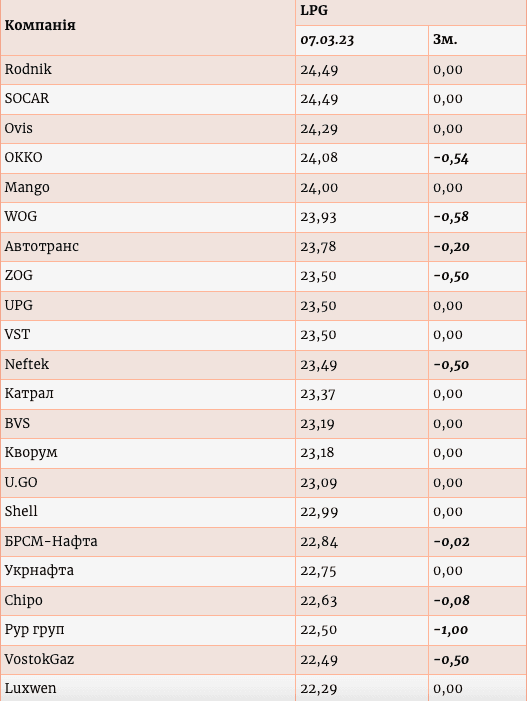Click the Зм. change column header
Screen dimensions: 527x701
tap(445, 40)
